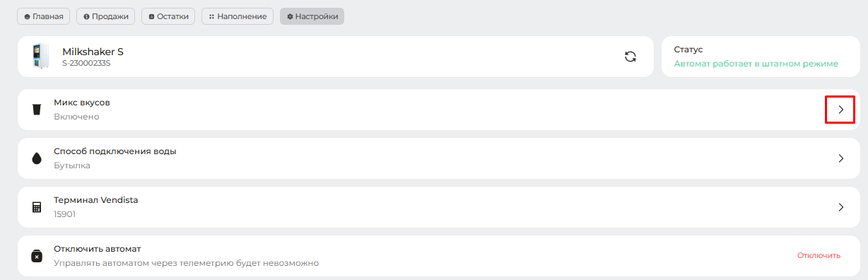Viewport: 868px width, 280px height.
Task: Expand Способ подключения воды chevron
Action: (840, 158)
